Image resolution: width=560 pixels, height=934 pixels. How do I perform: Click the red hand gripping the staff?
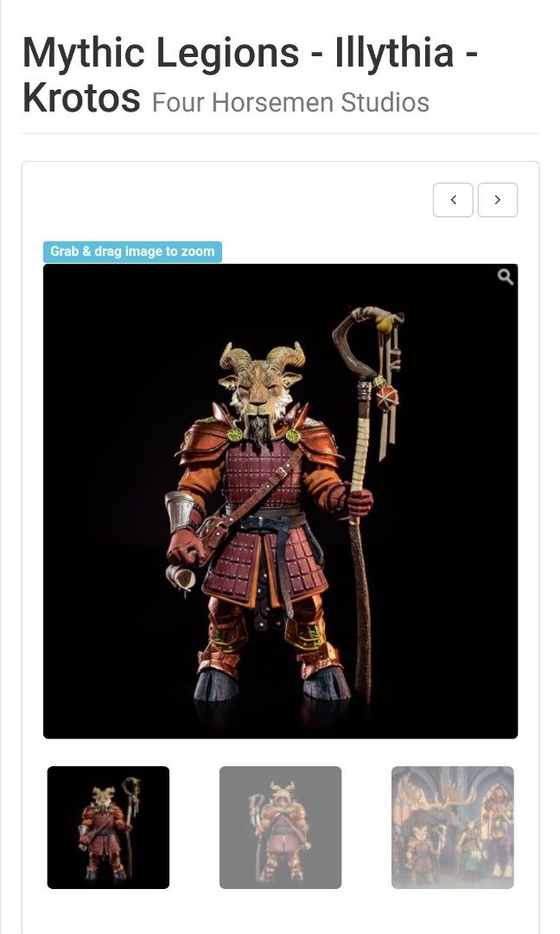tap(357, 502)
